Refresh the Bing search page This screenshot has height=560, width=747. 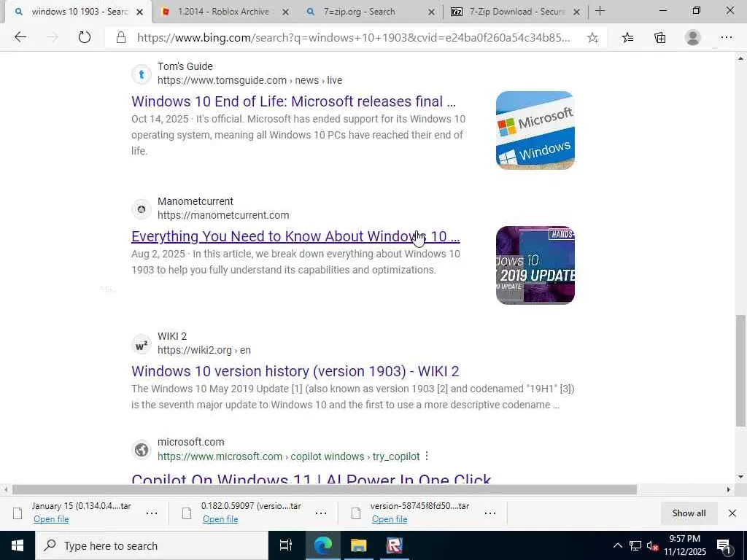point(85,37)
